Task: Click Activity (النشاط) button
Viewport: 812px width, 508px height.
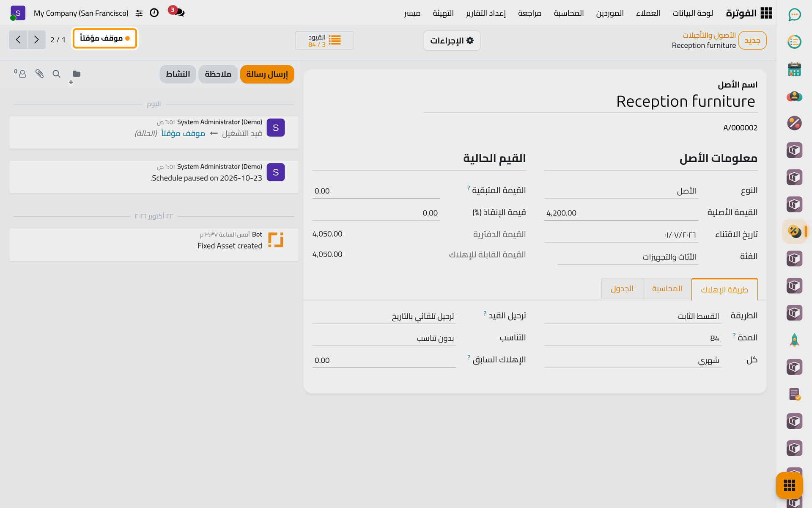Action: click(178, 74)
